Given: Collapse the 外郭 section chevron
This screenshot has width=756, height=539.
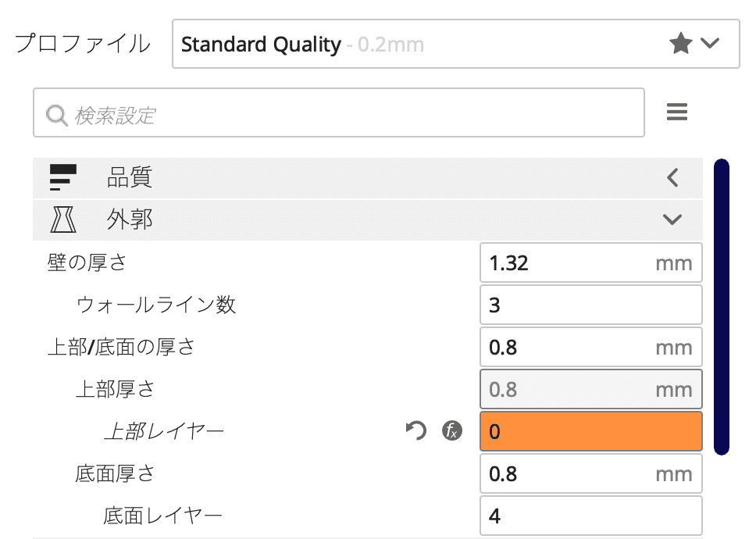Looking at the screenshot, I should 672,220.
